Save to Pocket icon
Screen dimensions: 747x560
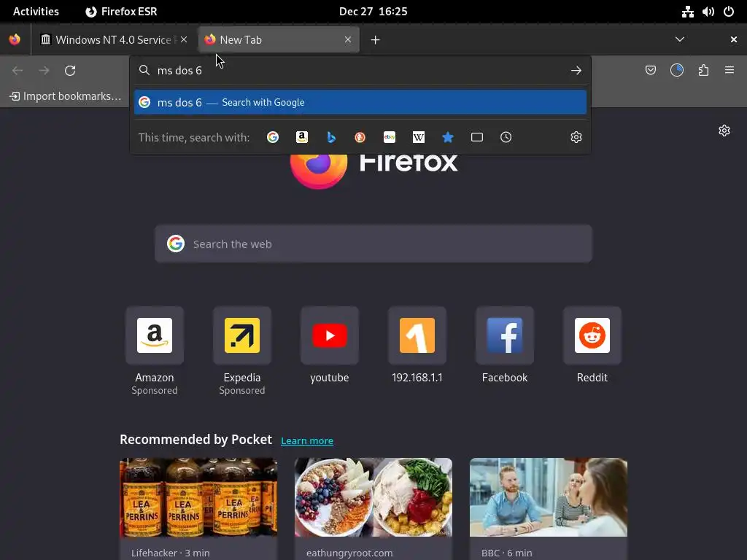click(650, 71)
